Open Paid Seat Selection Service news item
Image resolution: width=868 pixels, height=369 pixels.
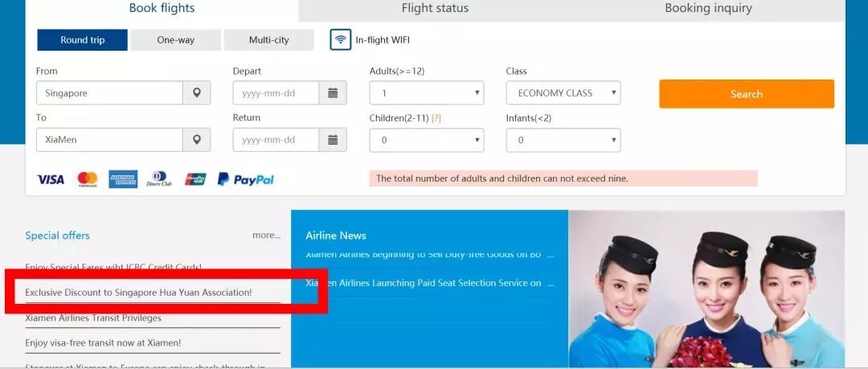click(x=429, y=283)
